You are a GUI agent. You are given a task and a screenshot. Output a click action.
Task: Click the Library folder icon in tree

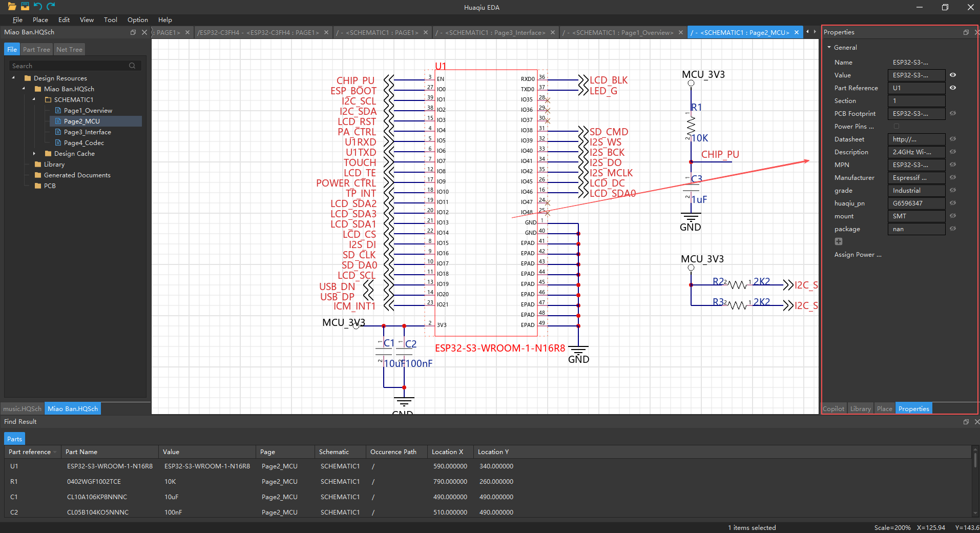pos(38,165)
